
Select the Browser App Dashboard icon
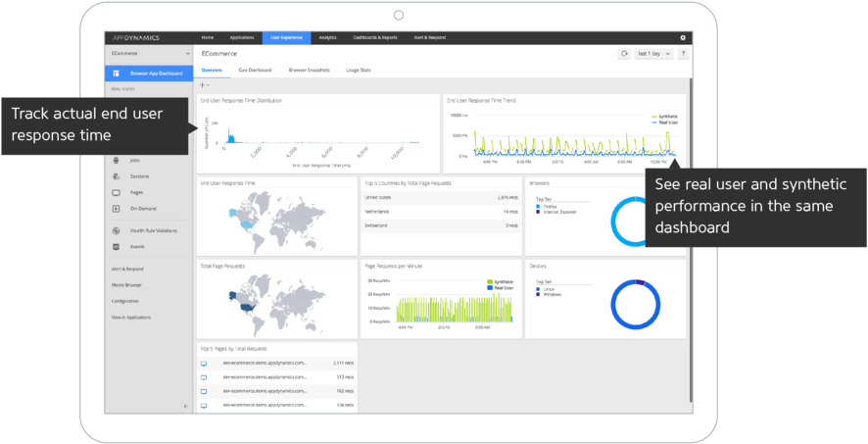tap(116, 74)
